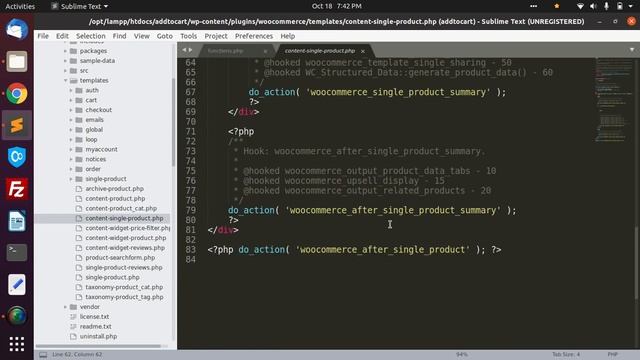Click 'woocommerce_after_single_product' string on line 83
The image size is (640, 360).
(x=382, y=249)
